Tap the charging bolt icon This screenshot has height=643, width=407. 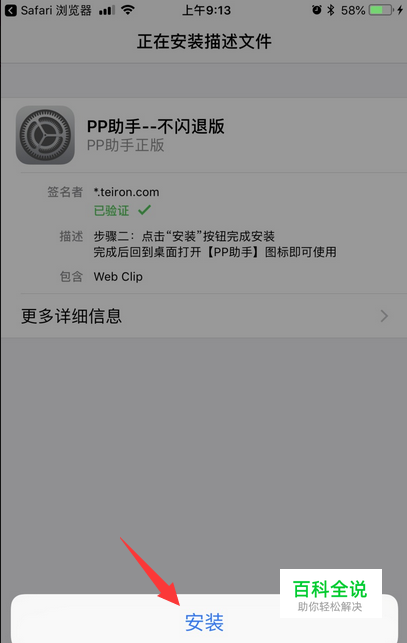pyautogui.click(x=400, y=10)
